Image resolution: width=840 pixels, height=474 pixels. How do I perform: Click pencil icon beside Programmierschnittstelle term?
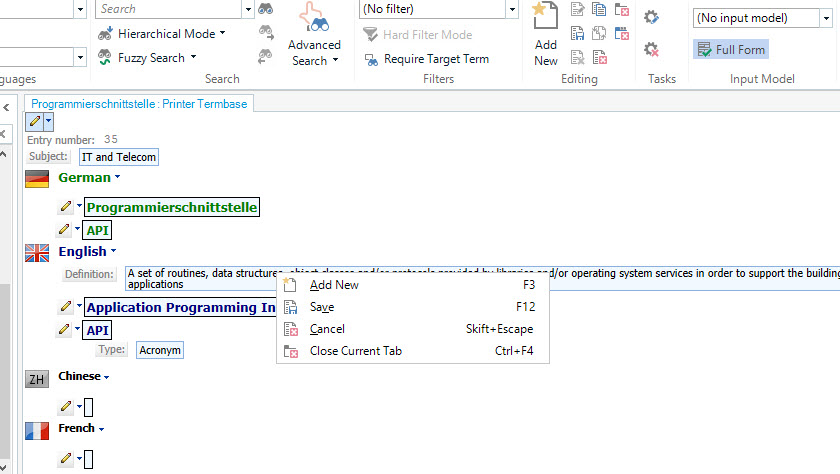pyautogui.click(x=66, y=207)
